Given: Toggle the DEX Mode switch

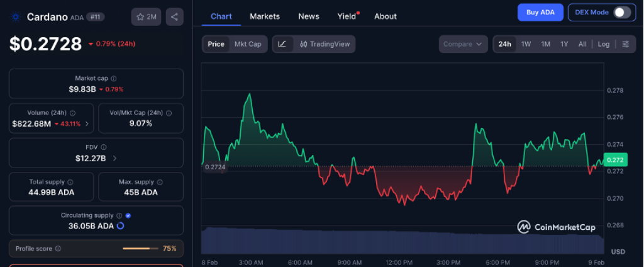Looking at the screenshot, I should tap(621, 13).
